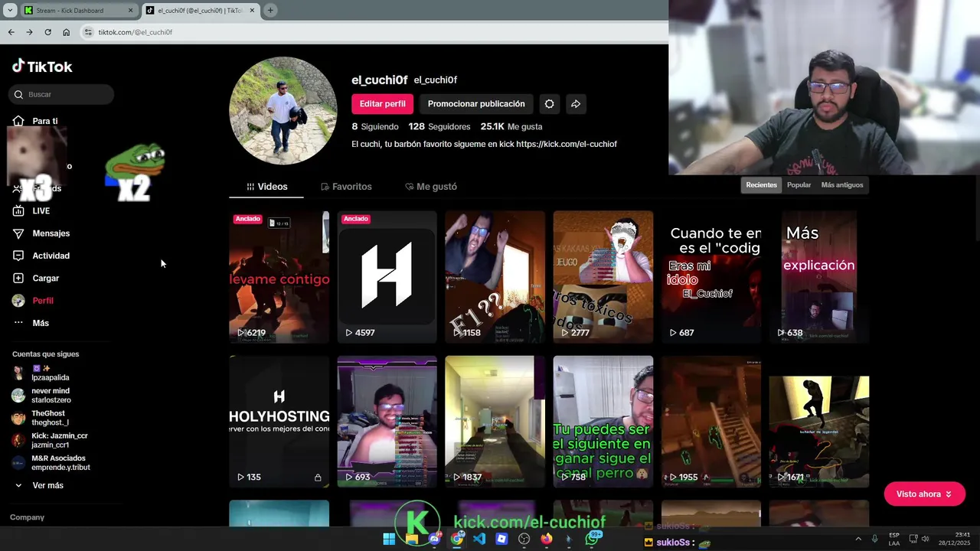Go back with the browser back arrow
This screenshot has height=551, width=980.
pos(11,32)
